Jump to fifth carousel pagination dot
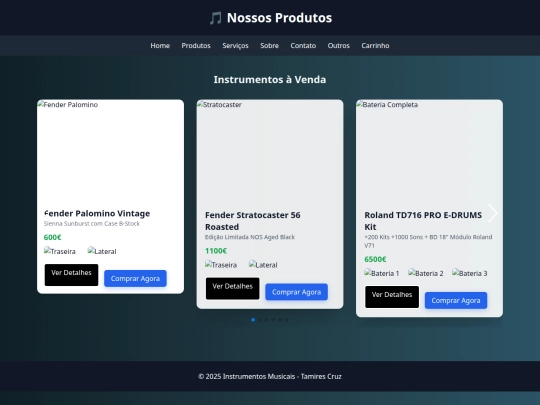 pyautogui.click(x=280, y=320)
